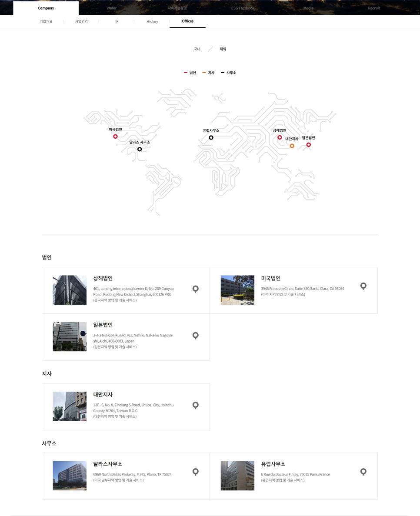Open the Recruit main menu

tap(374, 8)
